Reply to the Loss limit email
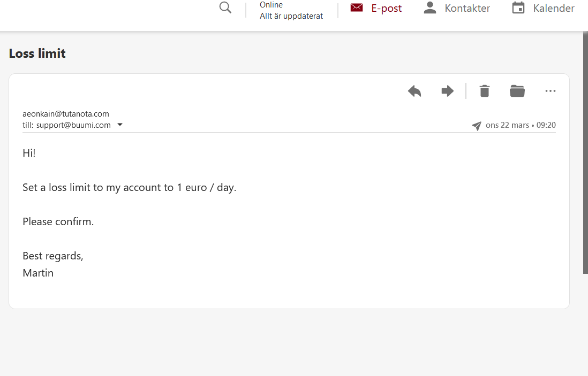 [414, 91]
